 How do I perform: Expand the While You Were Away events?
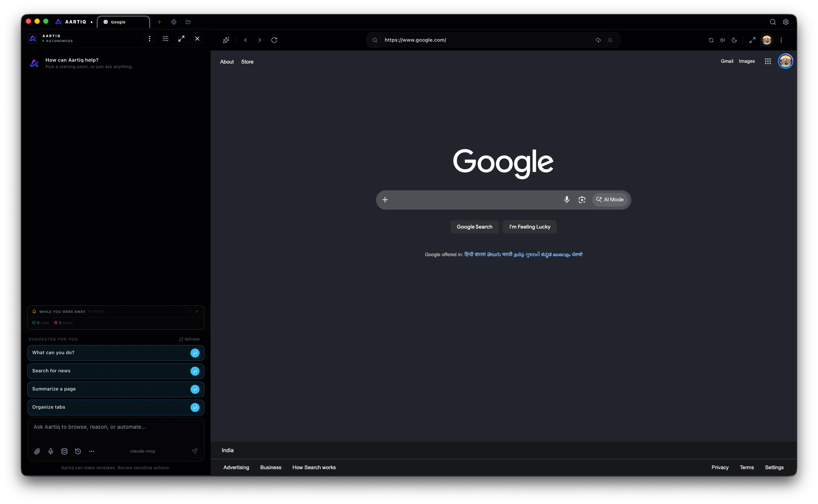pyautogui.click(x=190, y=312)
